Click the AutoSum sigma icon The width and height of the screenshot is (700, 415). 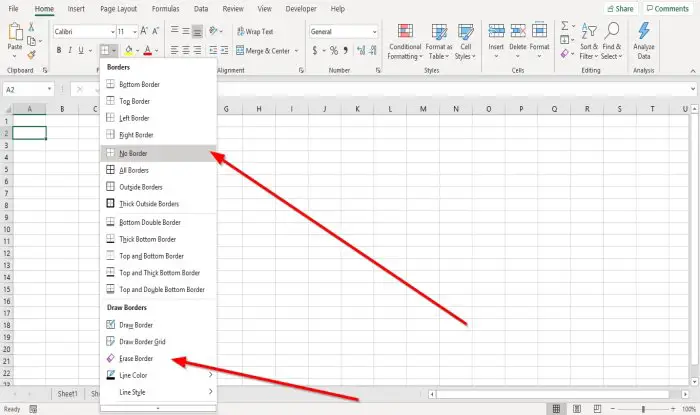click(x=565, y=26)
